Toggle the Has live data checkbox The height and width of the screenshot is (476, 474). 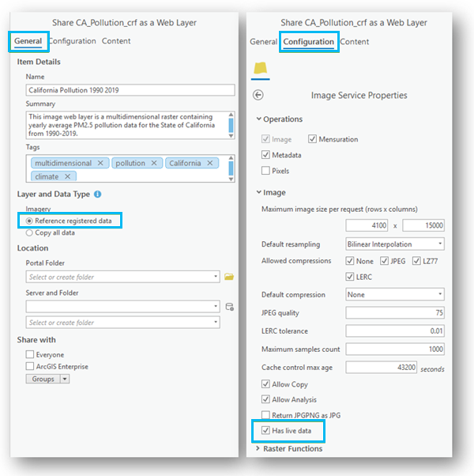click(265, 431)
